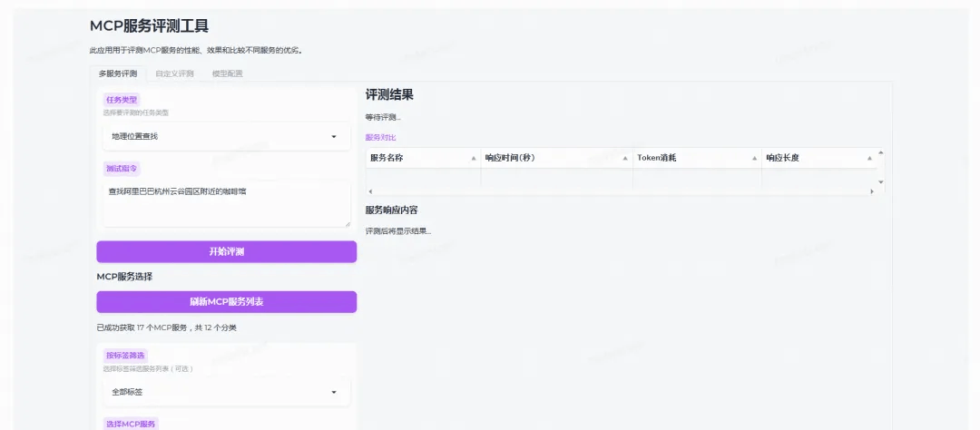Click into the 测试指令 text area

pos(226,204)
